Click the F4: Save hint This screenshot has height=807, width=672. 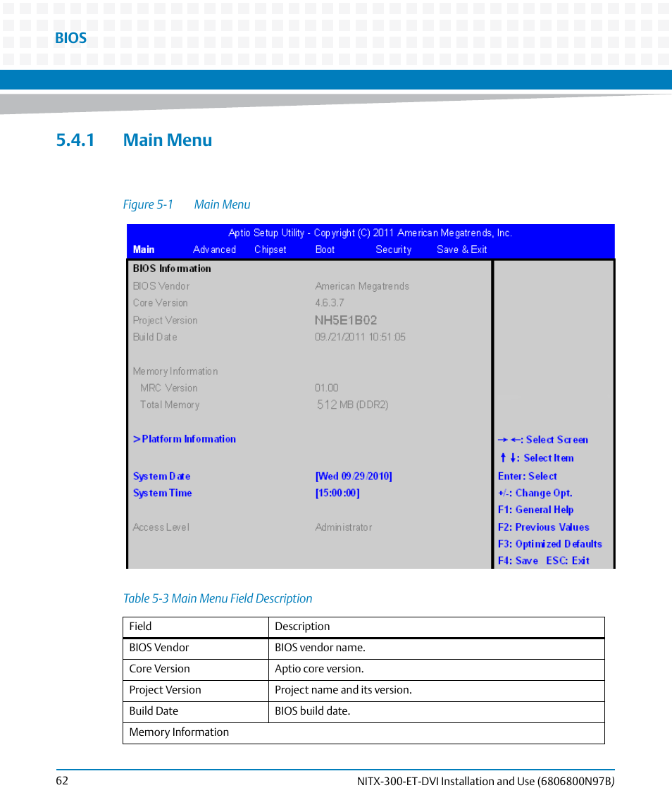coord(518,561)
